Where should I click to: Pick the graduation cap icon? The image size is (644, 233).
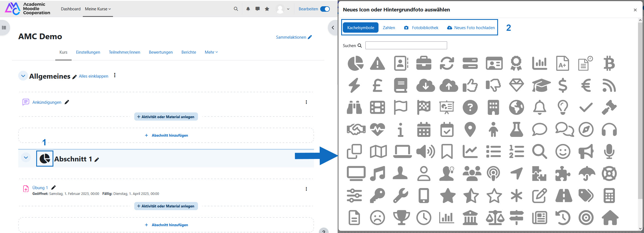click(541, 85)
